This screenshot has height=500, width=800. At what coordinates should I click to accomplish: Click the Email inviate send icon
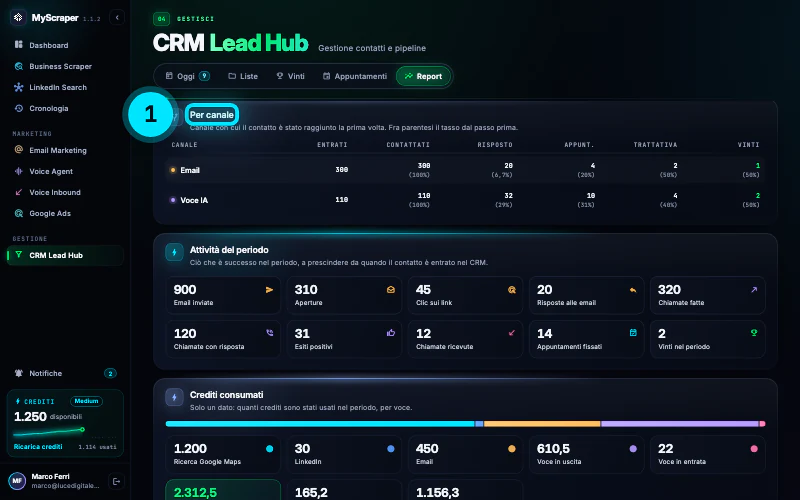269,290
